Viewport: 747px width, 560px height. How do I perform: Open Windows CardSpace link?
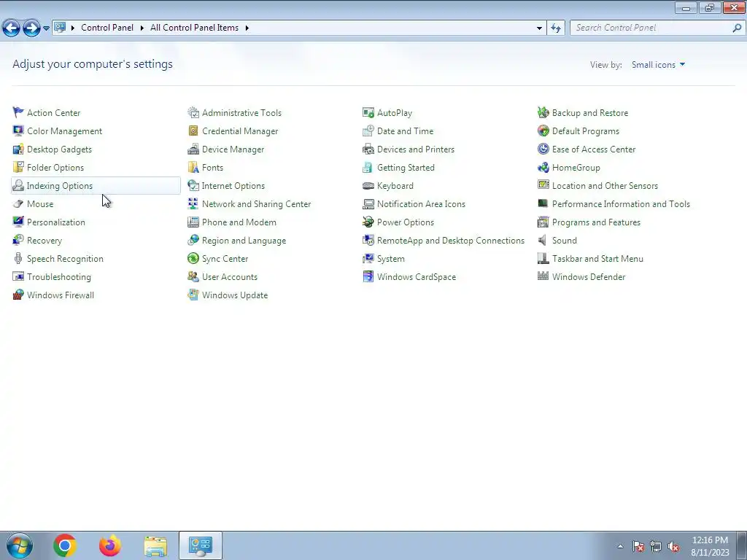(417, 276)
